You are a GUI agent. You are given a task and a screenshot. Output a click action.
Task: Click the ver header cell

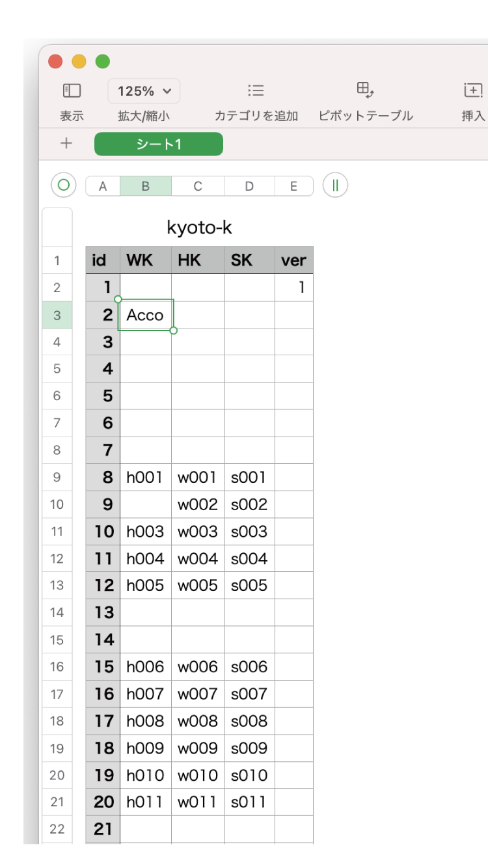[x=293, y=260]
